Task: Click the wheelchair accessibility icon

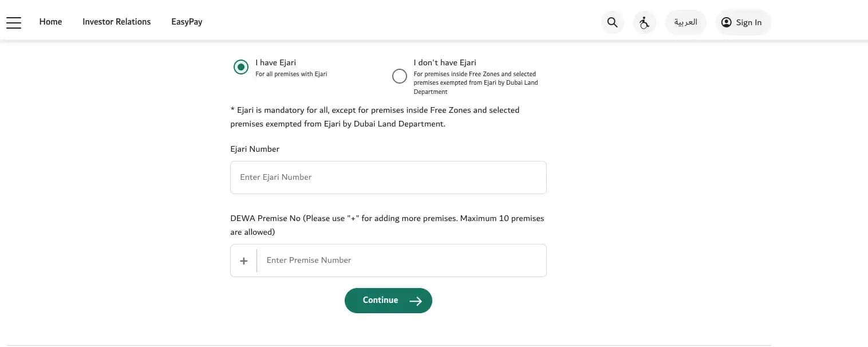Action: click(645, 22)
